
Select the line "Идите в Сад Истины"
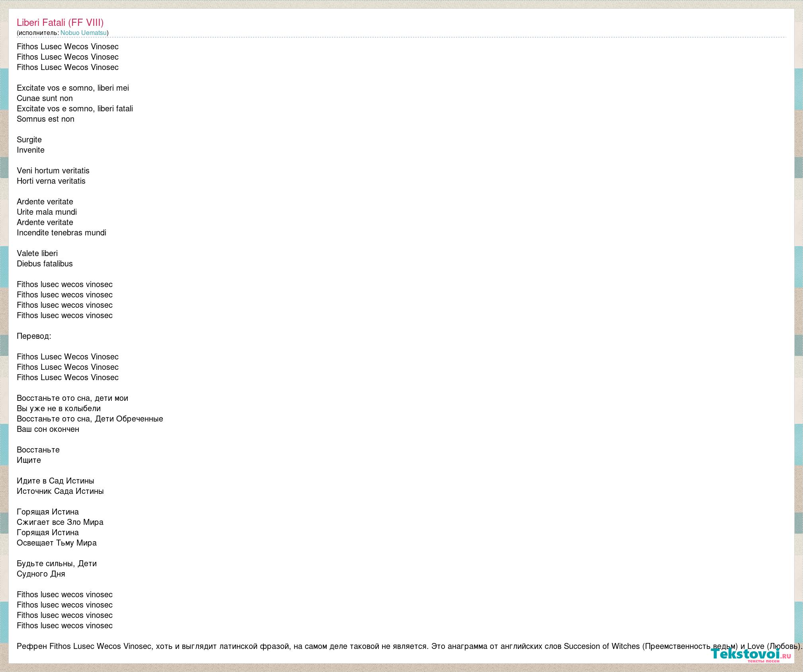pyautogui.click(x=55, y=481)
